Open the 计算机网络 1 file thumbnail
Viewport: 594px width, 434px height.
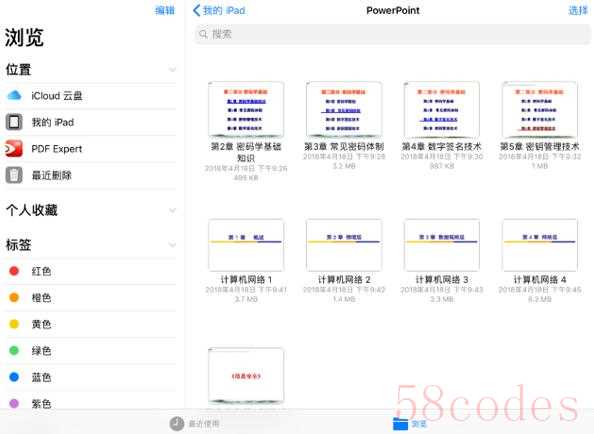[x=246, y=245]
